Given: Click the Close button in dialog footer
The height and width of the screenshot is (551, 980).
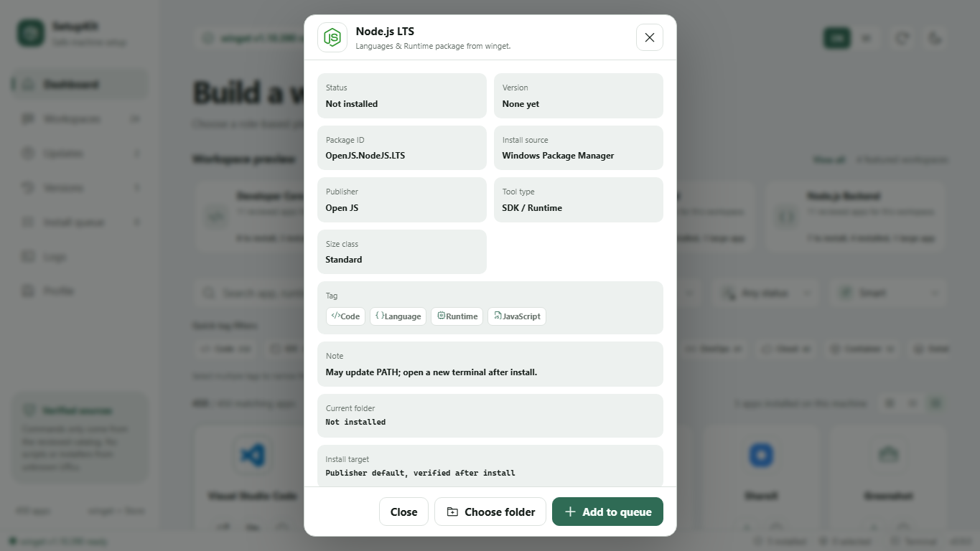Looking at the screenshot, I should (403, 512).
